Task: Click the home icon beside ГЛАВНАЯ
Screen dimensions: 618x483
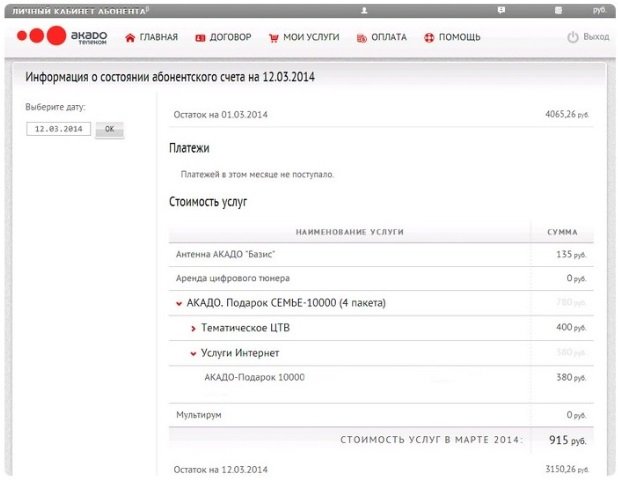Action: (x=130, y=38)
